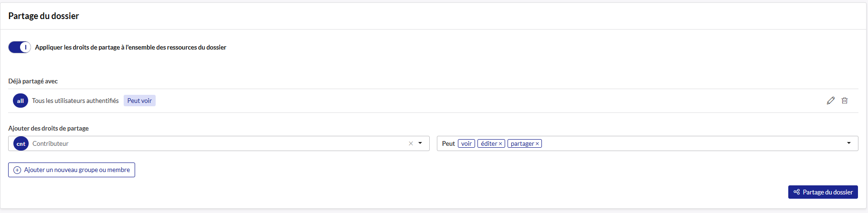The height and width of the screenshot is (213, 868).
Task: Click 'Tous les utilisateurs authentifiés' entry
Action: point(75,101)
